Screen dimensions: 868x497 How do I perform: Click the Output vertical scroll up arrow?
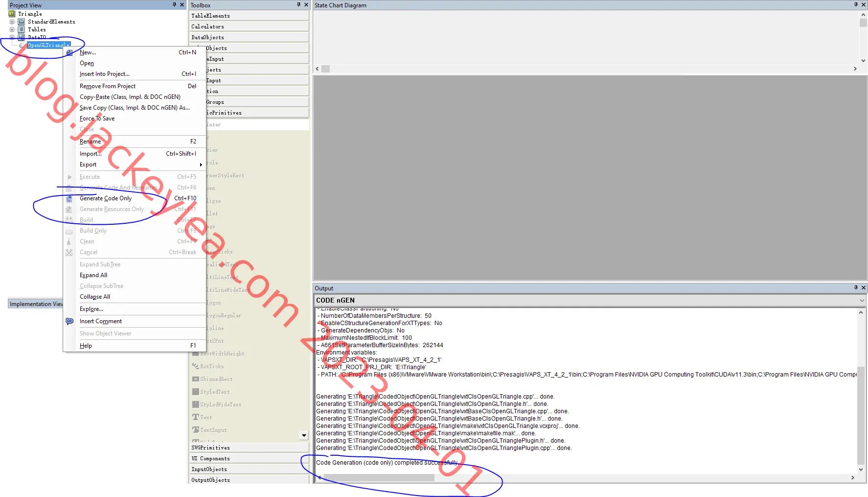(861, 312)
